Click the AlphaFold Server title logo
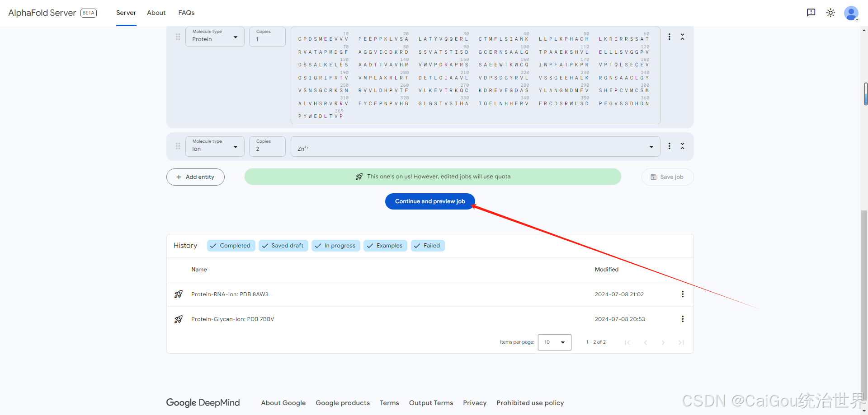 point(42,13)
